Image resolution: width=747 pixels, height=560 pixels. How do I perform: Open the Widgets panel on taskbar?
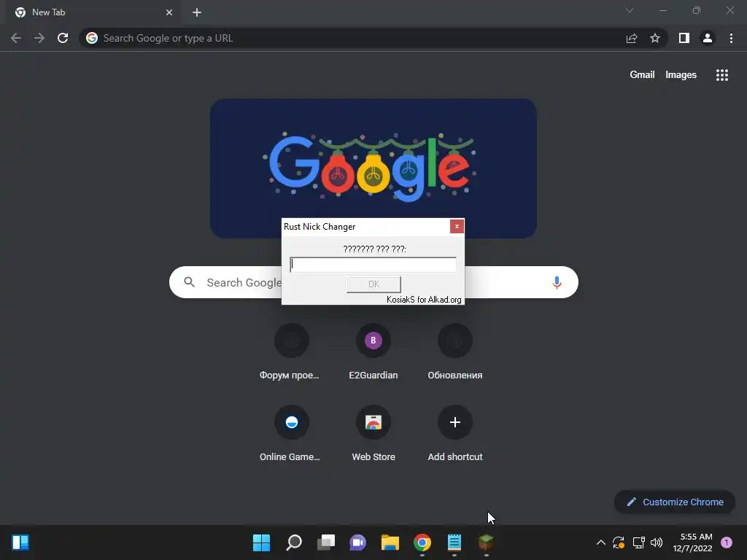coord(20,542)
